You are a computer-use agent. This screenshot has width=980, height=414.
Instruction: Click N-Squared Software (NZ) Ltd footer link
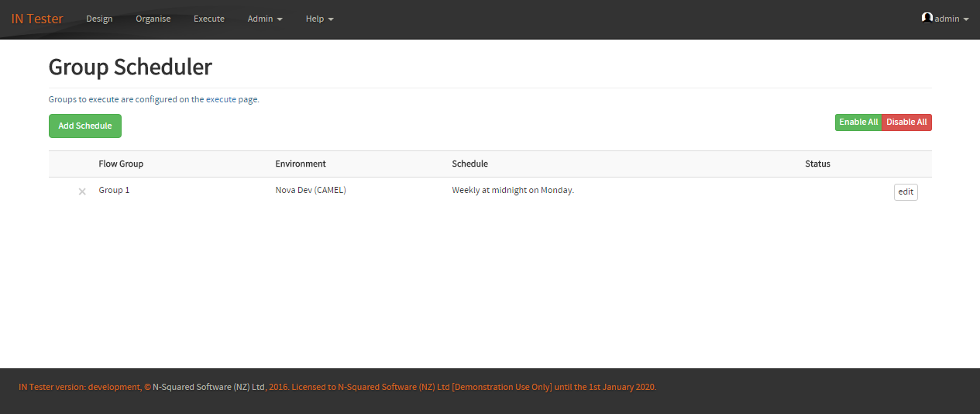(x=209, y=387)
